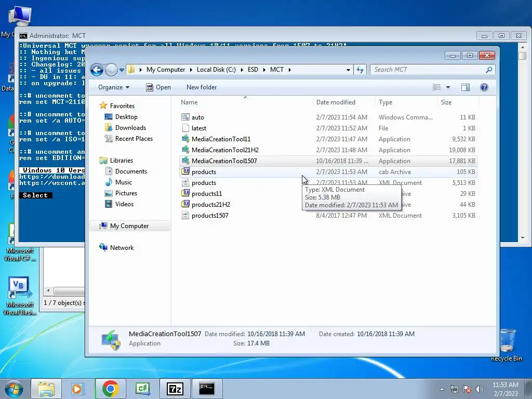Open the Pictures library
Screen dimensions: 532x399
click(x=126, y=193)
